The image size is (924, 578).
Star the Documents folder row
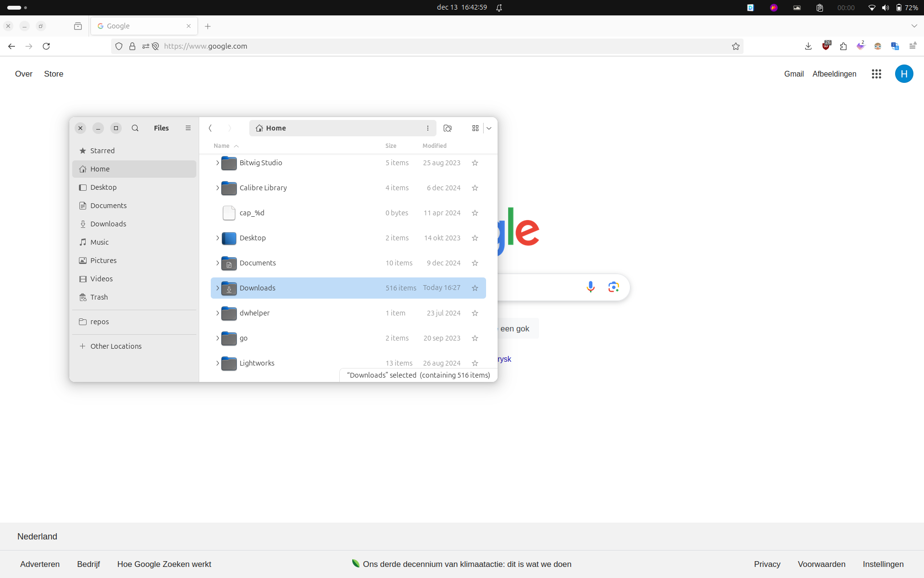475,263
